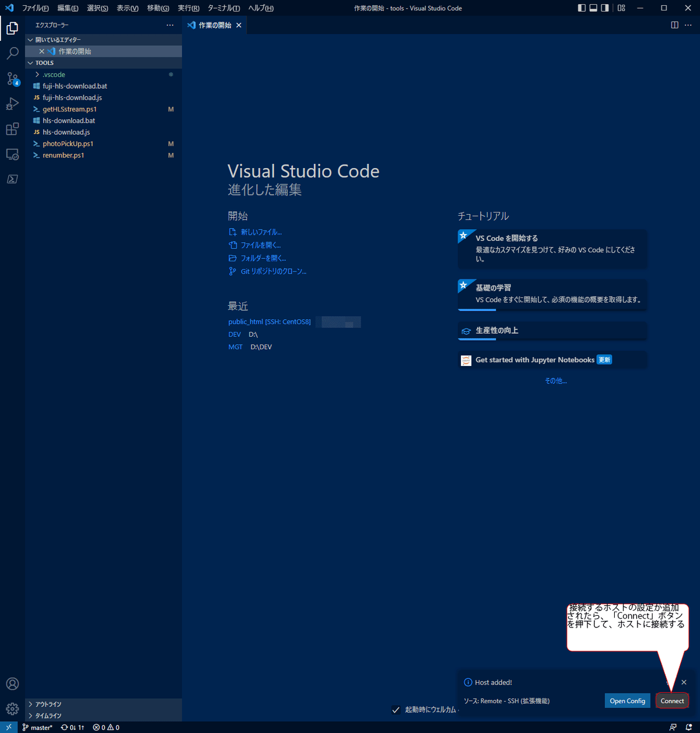Open Get started with Jupyter Notebooks

point(553,360)
